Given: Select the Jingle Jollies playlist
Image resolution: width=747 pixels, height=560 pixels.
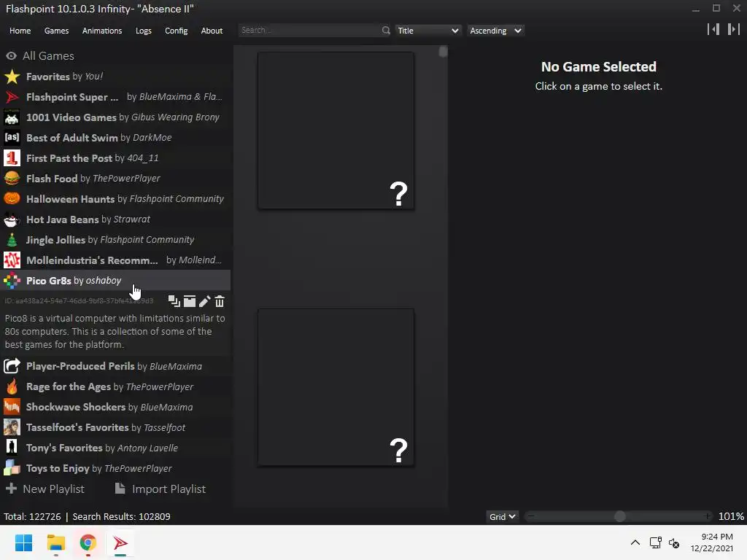Looking at the screenshot, I should tap(116, 240).
